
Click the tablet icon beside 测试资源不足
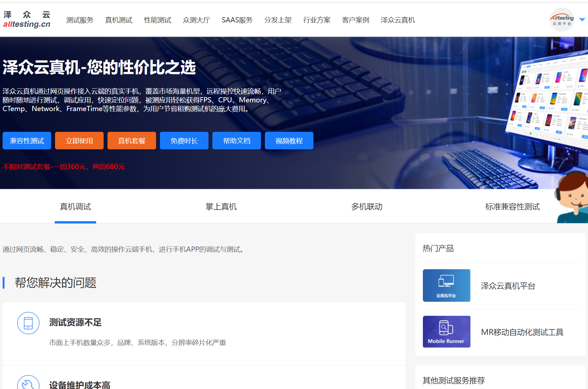coord(28,323)
